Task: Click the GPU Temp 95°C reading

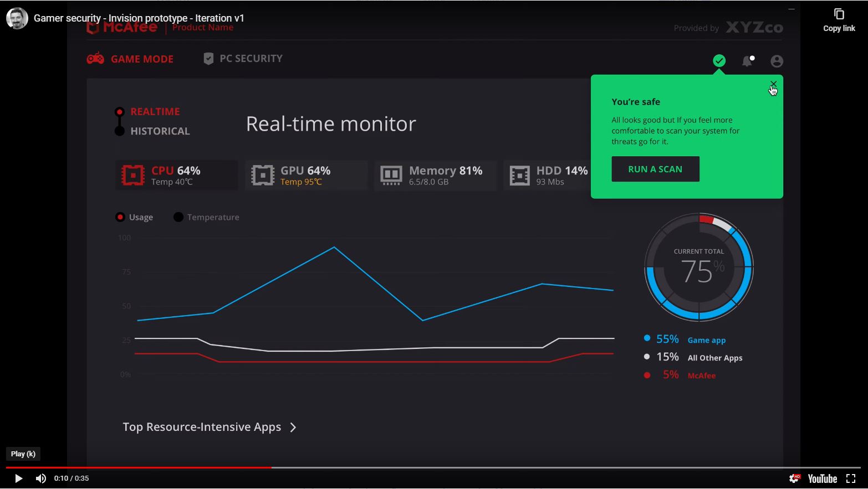Action: tap(301, 182)
